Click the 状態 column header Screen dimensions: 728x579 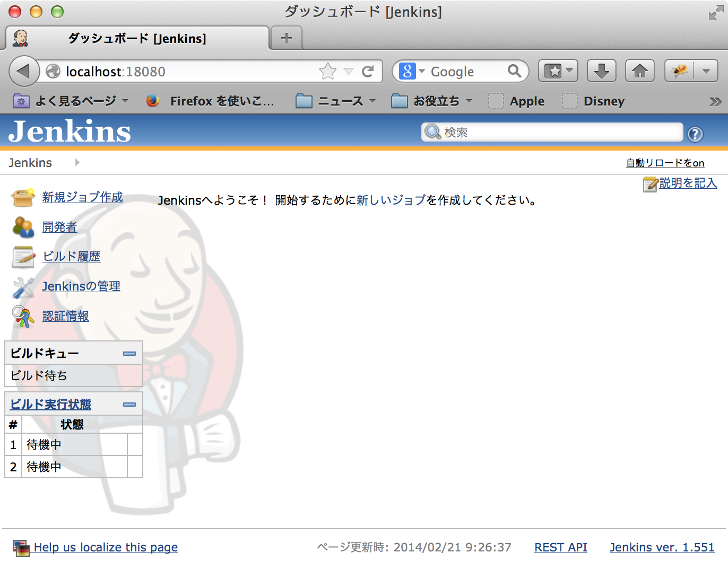tap(72, 425)
